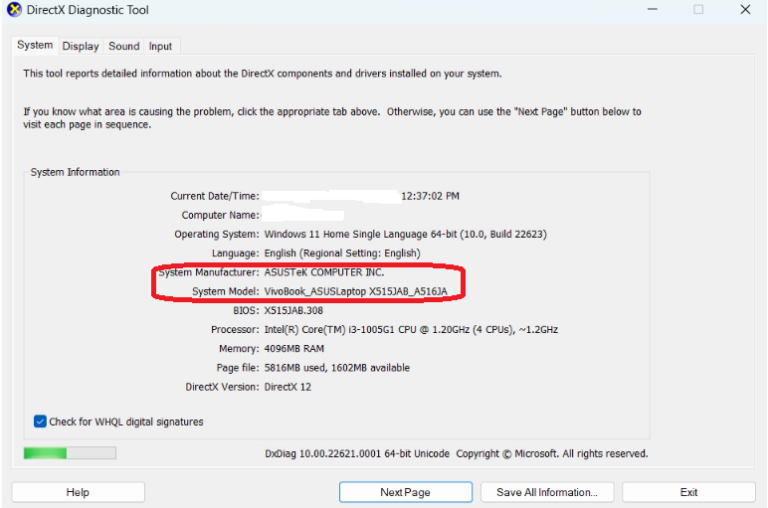Switch to the System tab

click(x=35, y=45)
